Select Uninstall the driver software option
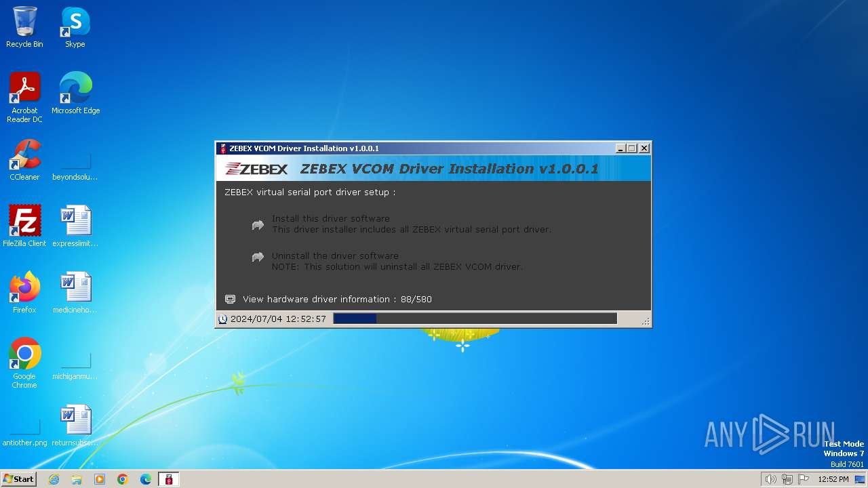The image size is (868, 488). pos(397,261)
